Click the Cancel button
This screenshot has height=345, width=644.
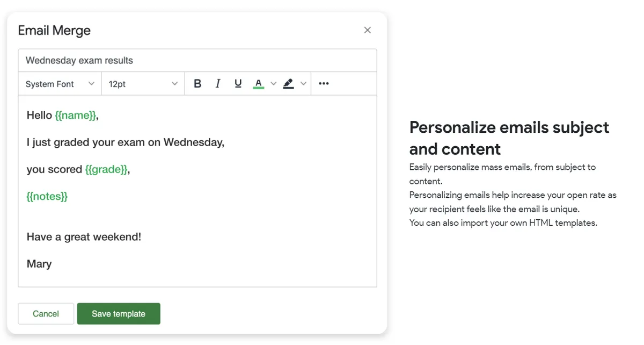click(46, 314)
